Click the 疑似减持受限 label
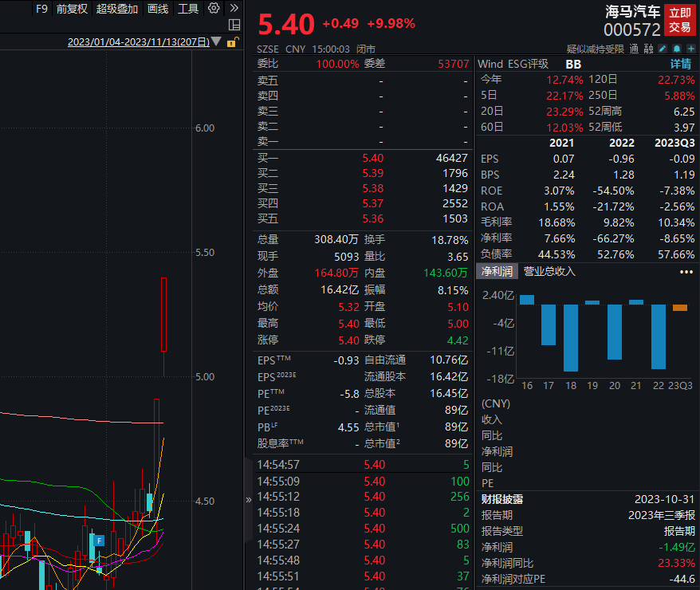 click(595, 49)
